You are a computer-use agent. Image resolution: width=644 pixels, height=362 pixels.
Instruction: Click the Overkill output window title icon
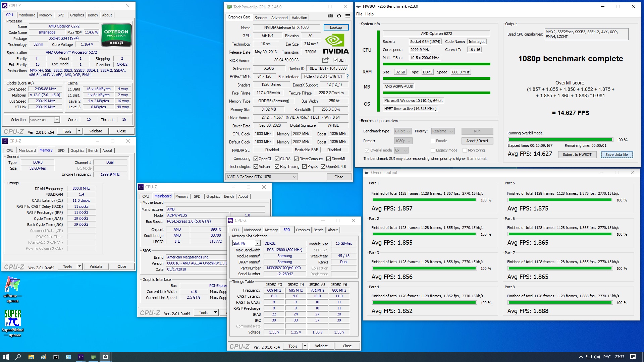(366, 173)
